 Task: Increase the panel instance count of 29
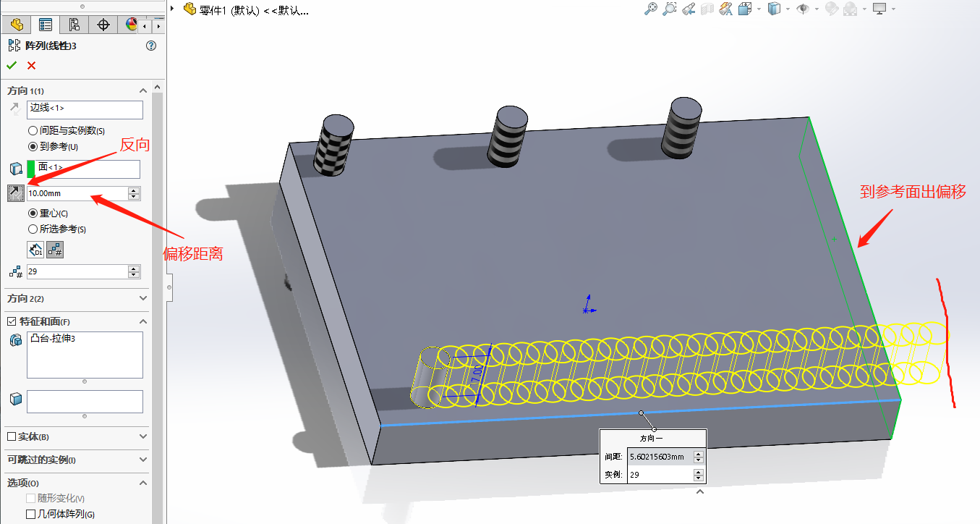pos(134,269)
